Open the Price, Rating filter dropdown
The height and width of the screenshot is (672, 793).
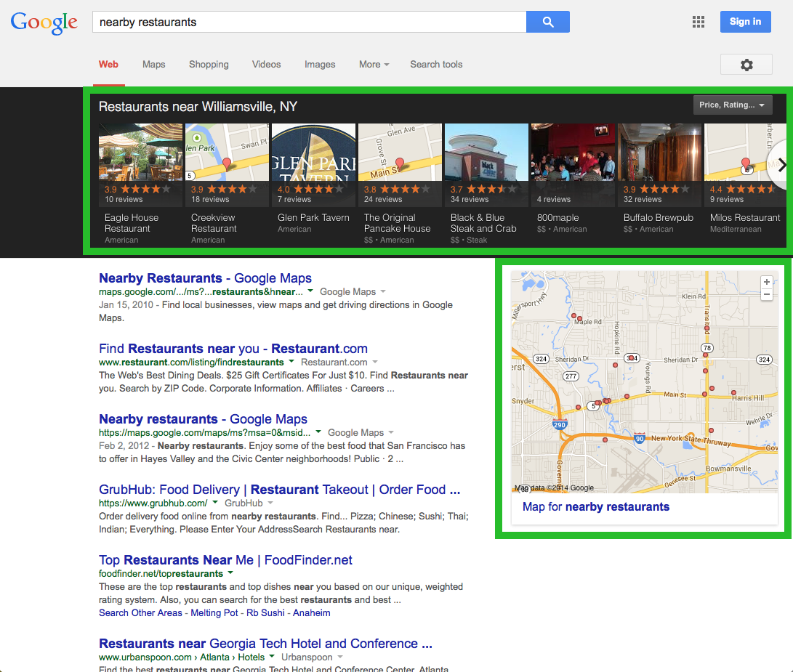pos(732,105)
